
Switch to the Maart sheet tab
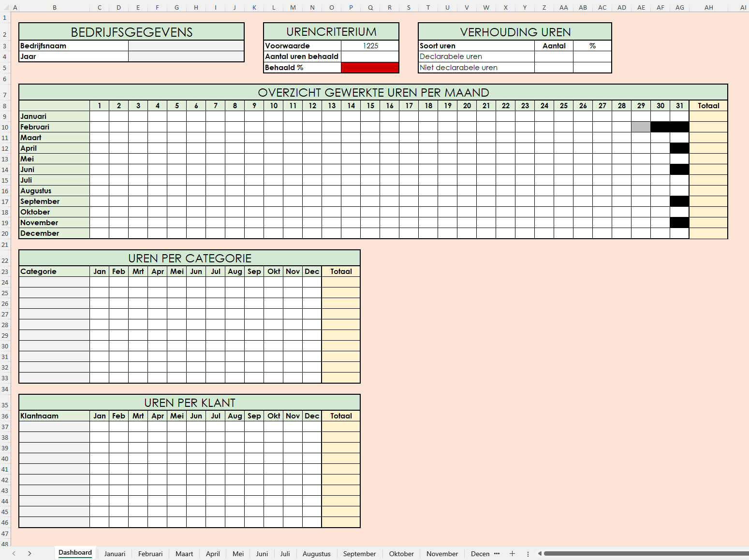coord(184,554)
